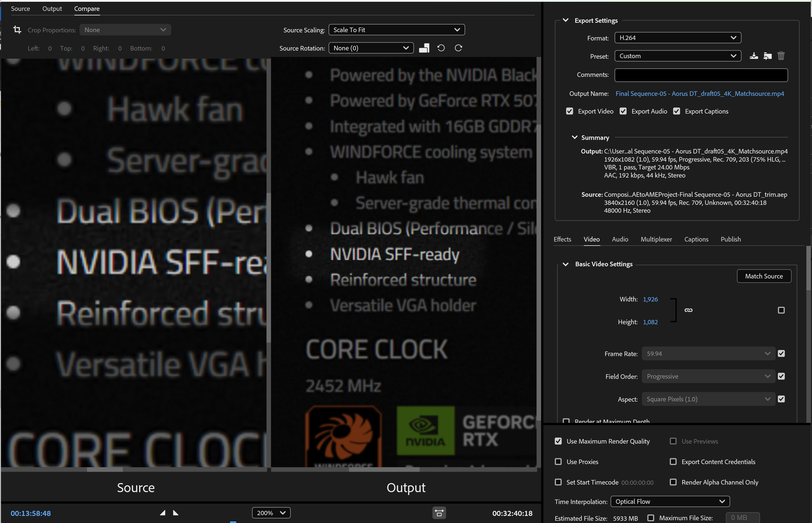
Task: Click the set in point marker icon
Action: (x=163, y=513)
